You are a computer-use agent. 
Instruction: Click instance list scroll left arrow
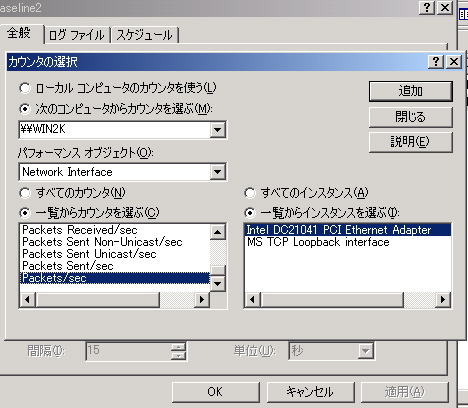tap(252, 300)
